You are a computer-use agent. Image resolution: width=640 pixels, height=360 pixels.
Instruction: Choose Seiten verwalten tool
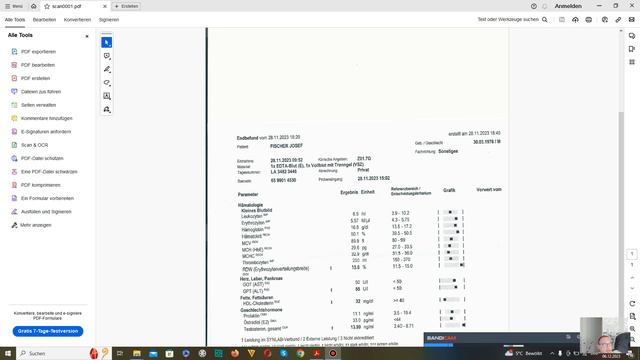33,105
